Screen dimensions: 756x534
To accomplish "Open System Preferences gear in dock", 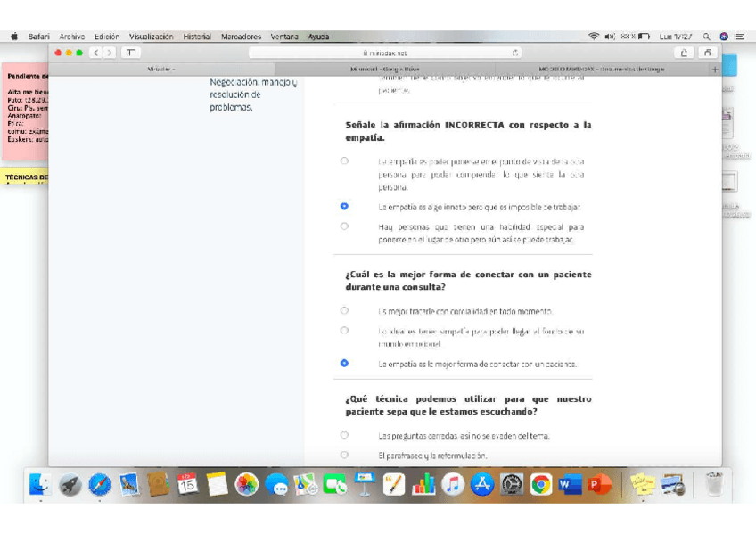I will click(512, 484).
